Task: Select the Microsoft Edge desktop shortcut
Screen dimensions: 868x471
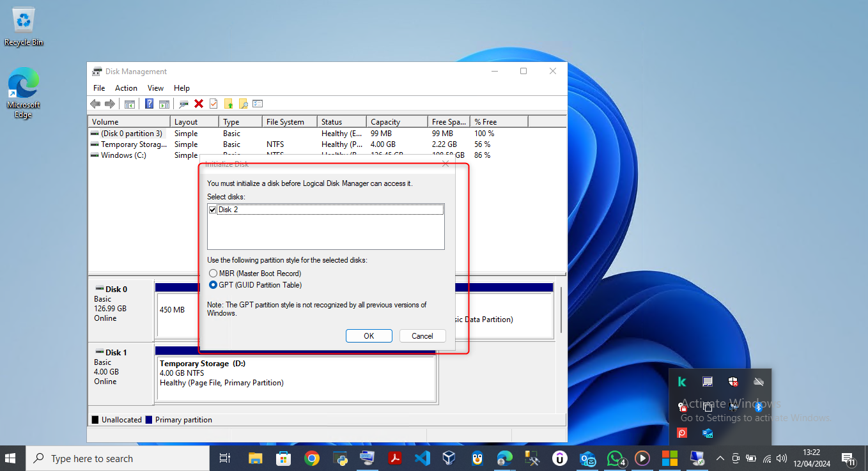Action: 24,93
